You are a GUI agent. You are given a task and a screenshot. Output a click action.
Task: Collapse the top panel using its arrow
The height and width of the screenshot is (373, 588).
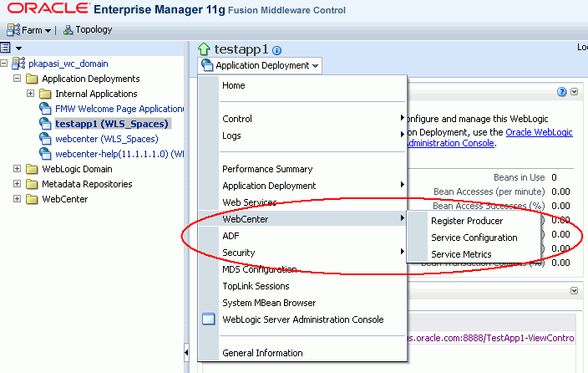pos(574,92)
